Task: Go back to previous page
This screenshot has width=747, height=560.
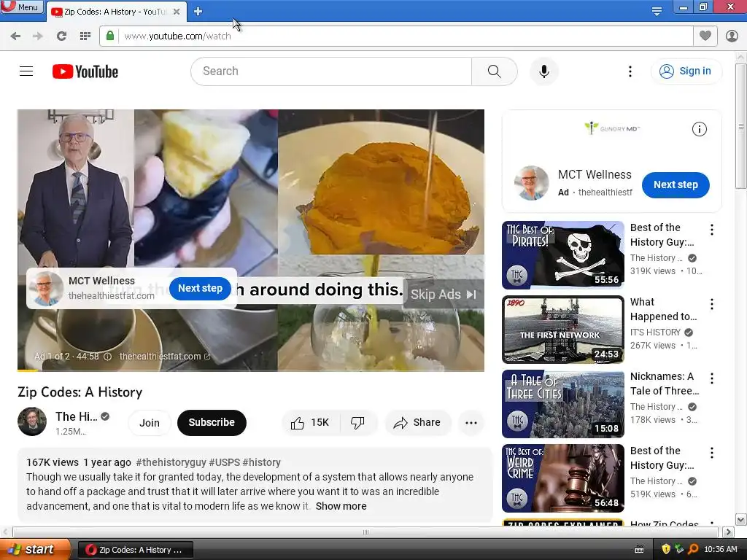Action: (15, 36)
